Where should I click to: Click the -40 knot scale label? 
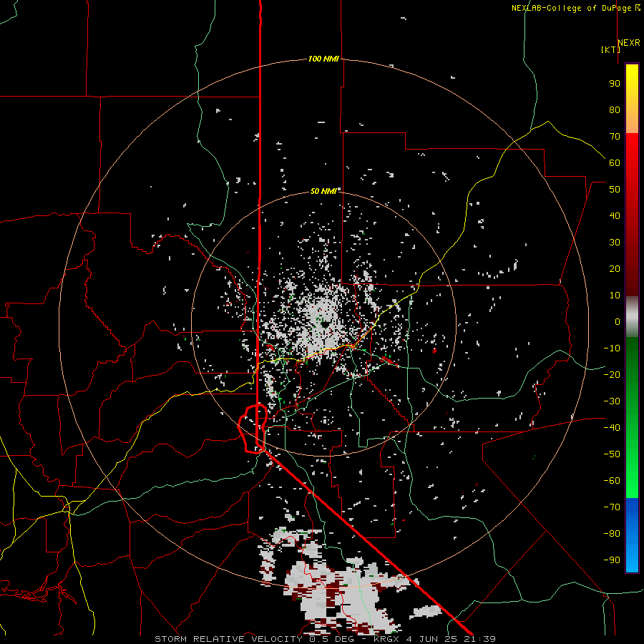612,428
